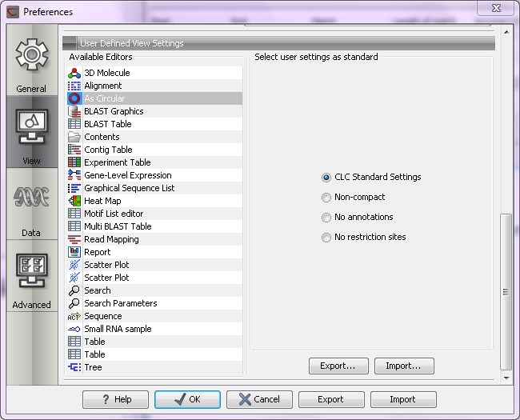Click the Motif List editor icon
This screenshot has width=520, height=420.
coord(74,214)
